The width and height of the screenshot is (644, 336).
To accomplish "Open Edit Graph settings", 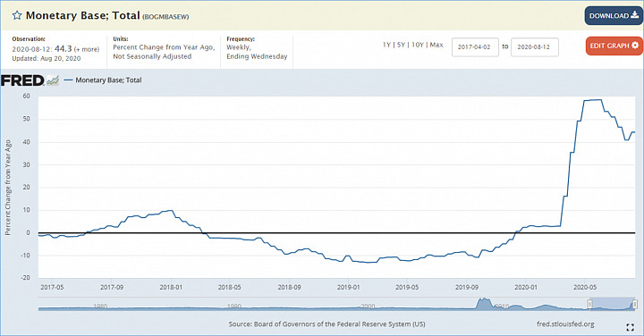I will coord(614,46).
